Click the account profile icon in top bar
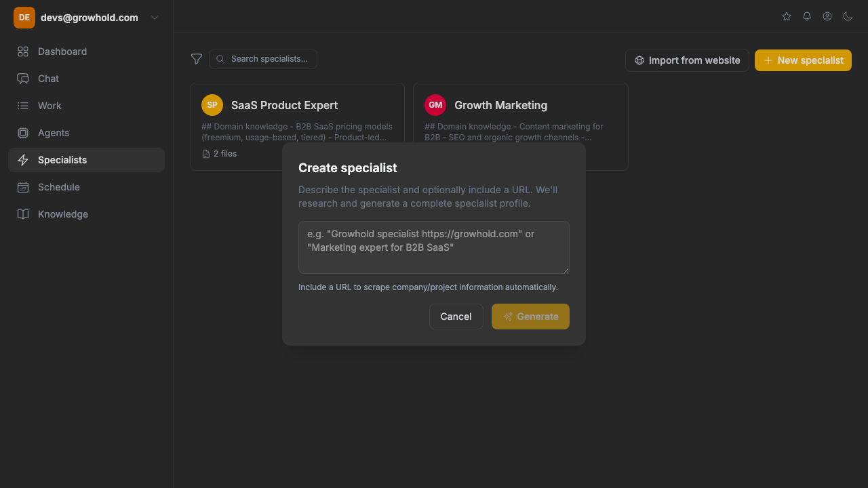Screen dimensions: 868x488 827,16
